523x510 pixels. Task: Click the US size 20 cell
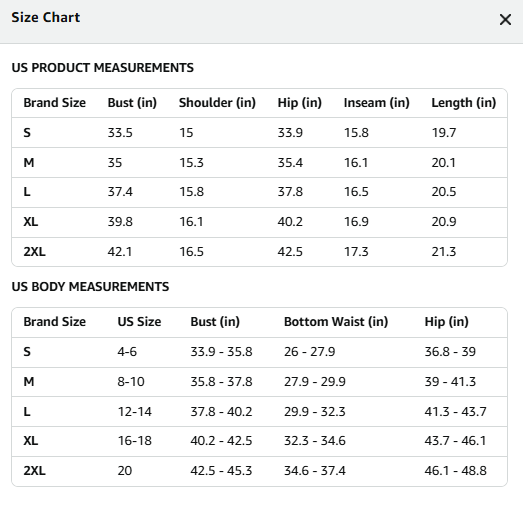pos(125,471)
